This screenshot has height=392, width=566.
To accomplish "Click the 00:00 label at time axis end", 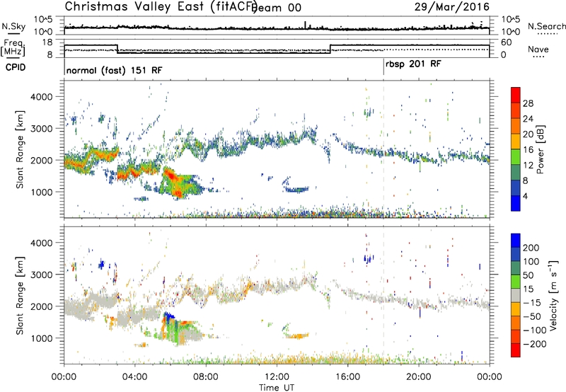I will click(x=489, y=377).
